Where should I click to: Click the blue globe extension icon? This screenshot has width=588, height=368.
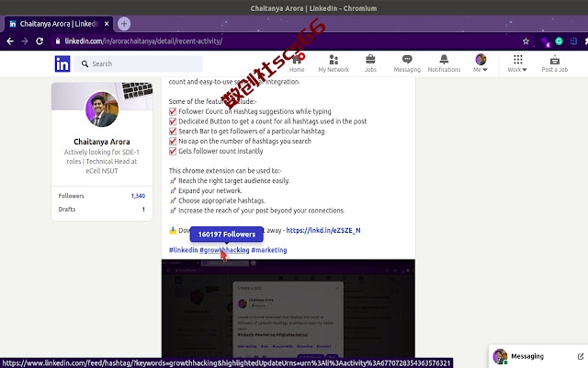pos(573,41)
